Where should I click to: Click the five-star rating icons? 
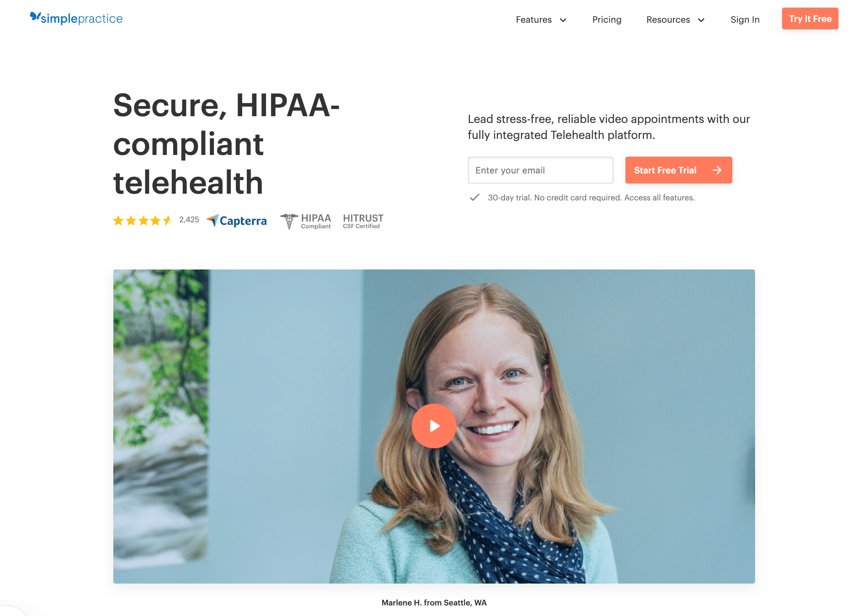(143, 220)
